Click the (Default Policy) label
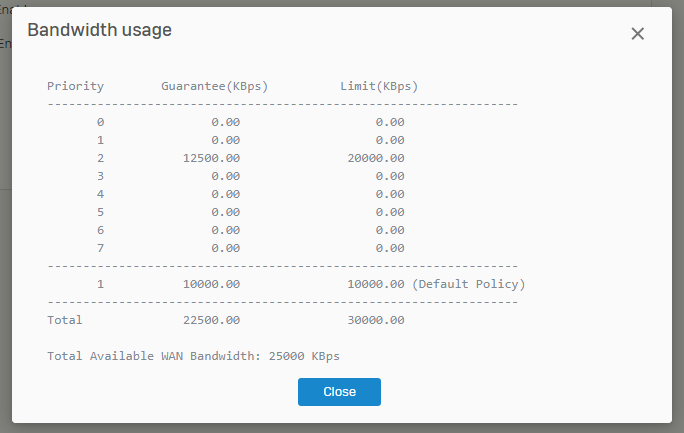The image size is (684, 433). click(468, 284)
